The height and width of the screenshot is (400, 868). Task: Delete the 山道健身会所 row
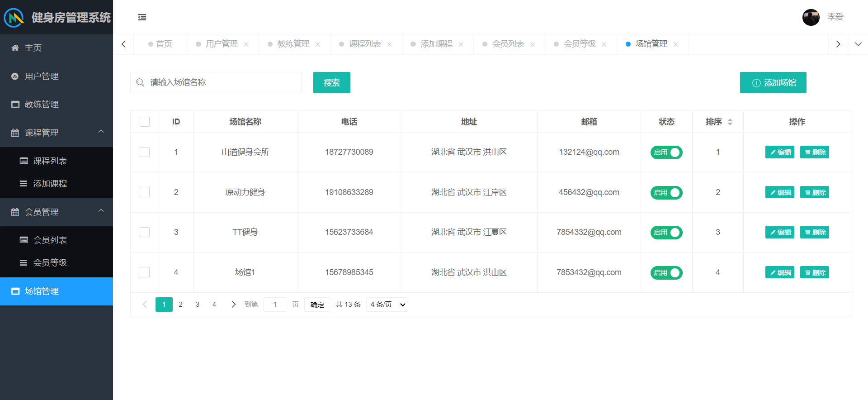pos(815,152)
